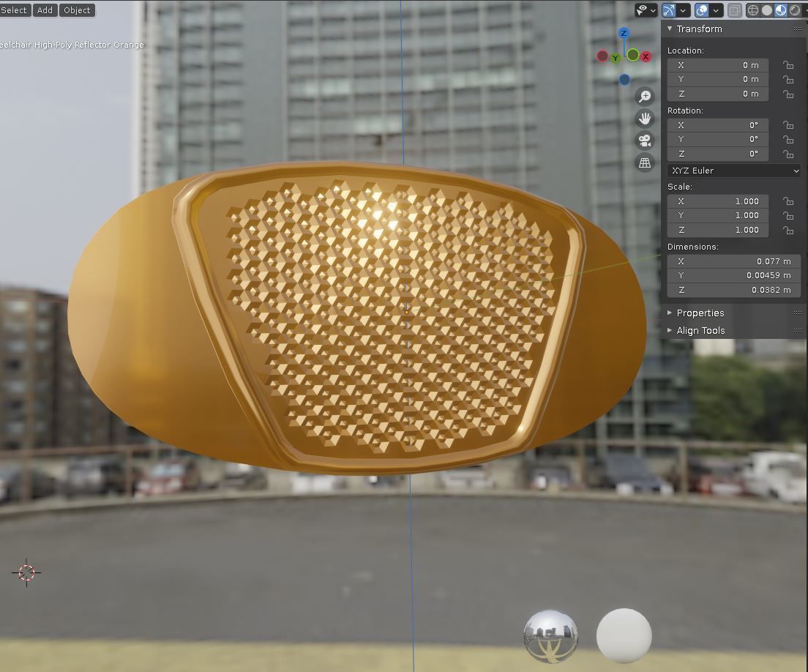Toggle camera view icon
The image size is (808, 672).
[x=645, y=141]
